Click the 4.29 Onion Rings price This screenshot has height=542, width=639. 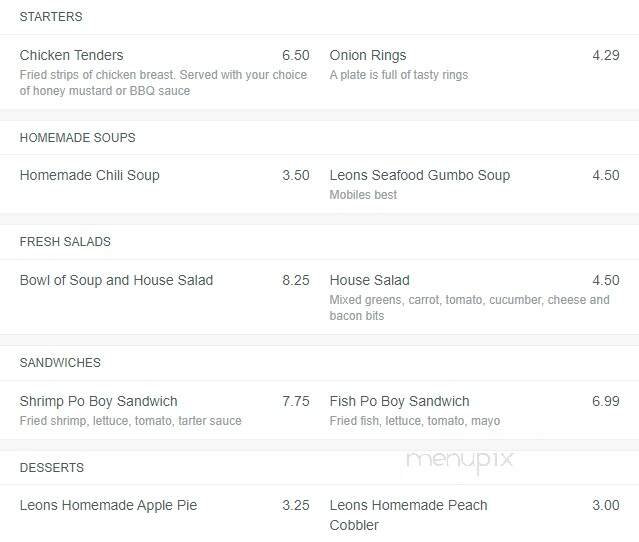click(606, 55)
